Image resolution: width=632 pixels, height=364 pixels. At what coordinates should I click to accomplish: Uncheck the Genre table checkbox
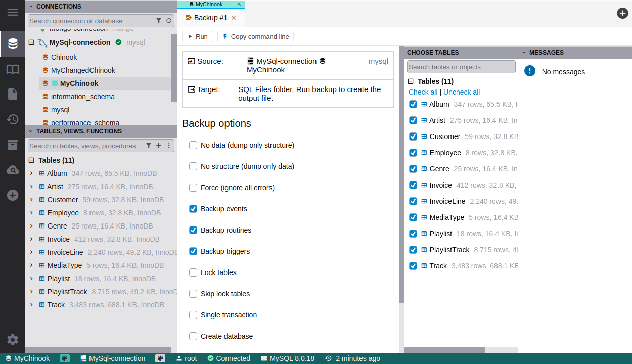[413, 169]
